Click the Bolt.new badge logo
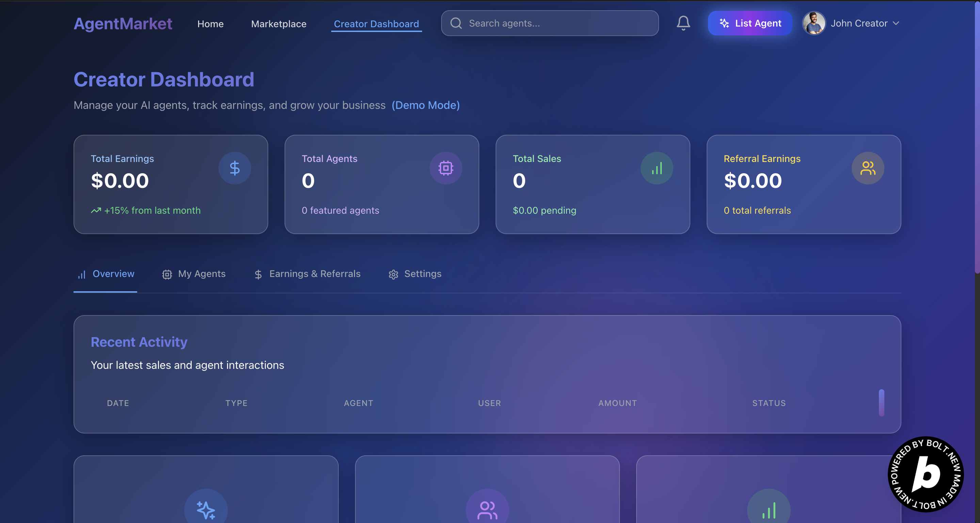 pos(926,474)
